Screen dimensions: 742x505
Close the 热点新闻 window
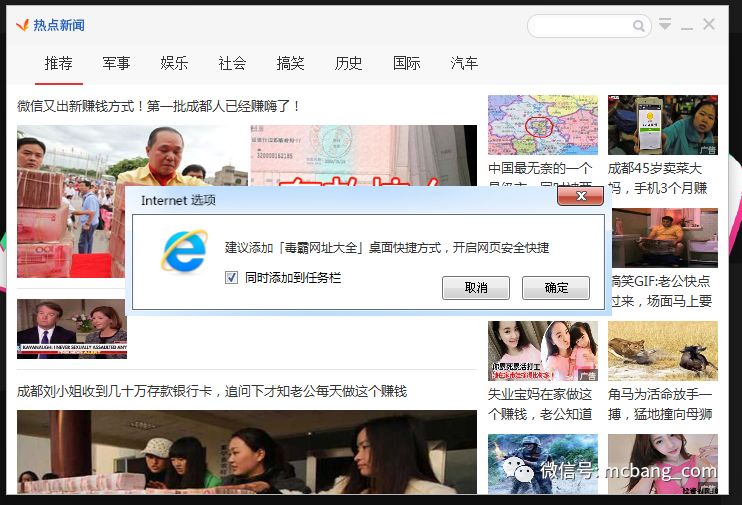pyautogui.click(x=708, y=24)
